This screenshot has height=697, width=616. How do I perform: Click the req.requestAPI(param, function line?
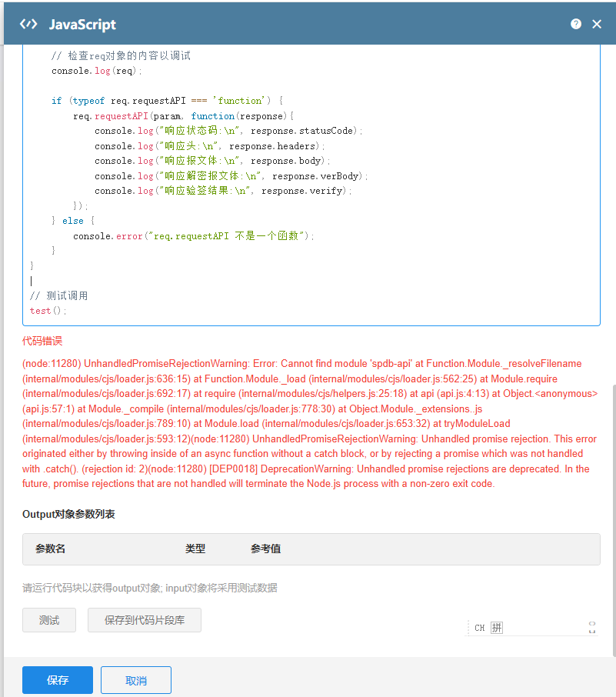click(x=184, y=116)
